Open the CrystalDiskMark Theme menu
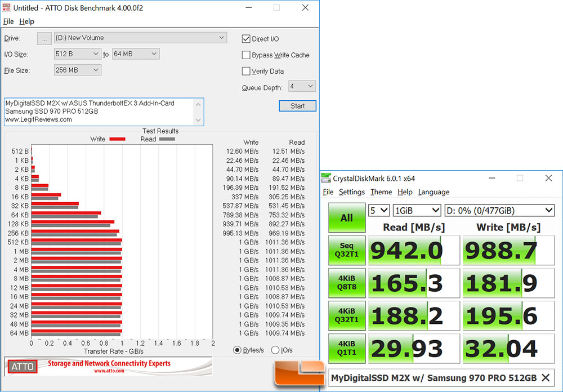 381,192
